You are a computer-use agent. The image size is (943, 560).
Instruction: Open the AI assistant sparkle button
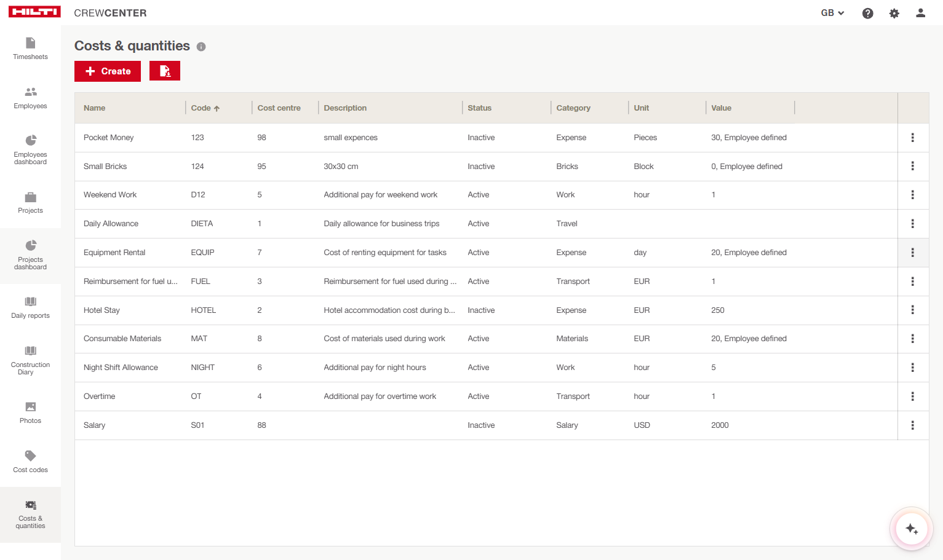click(911, 529)
